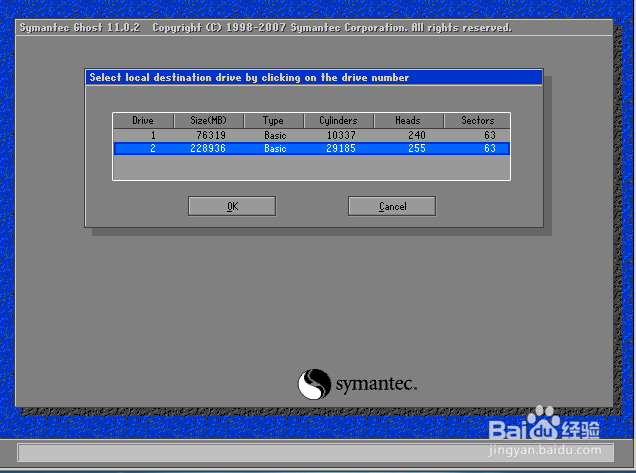Image resolution: width=636 pixels, height=473 pixels.
Task: Click sectors value 63 in drive 1 row
Action: [x=490, y=135]
